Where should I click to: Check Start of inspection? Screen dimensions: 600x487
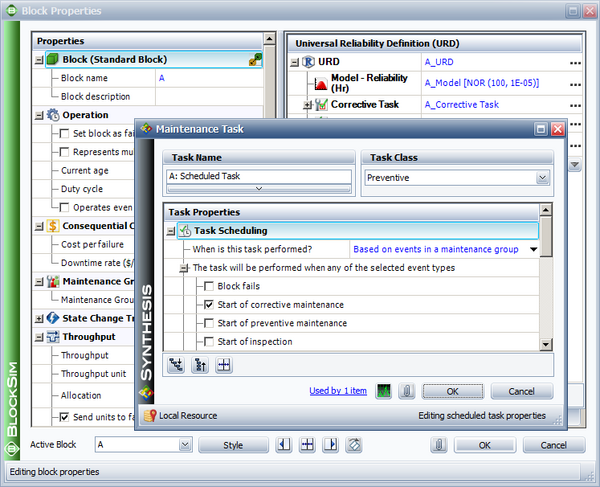209,342
